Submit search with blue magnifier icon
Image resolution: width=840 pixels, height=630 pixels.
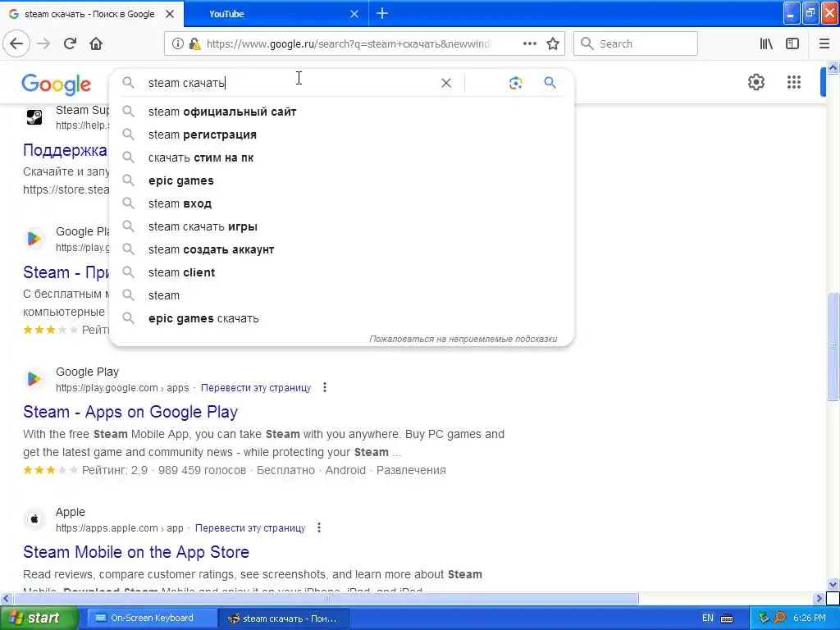coord(550,83)
